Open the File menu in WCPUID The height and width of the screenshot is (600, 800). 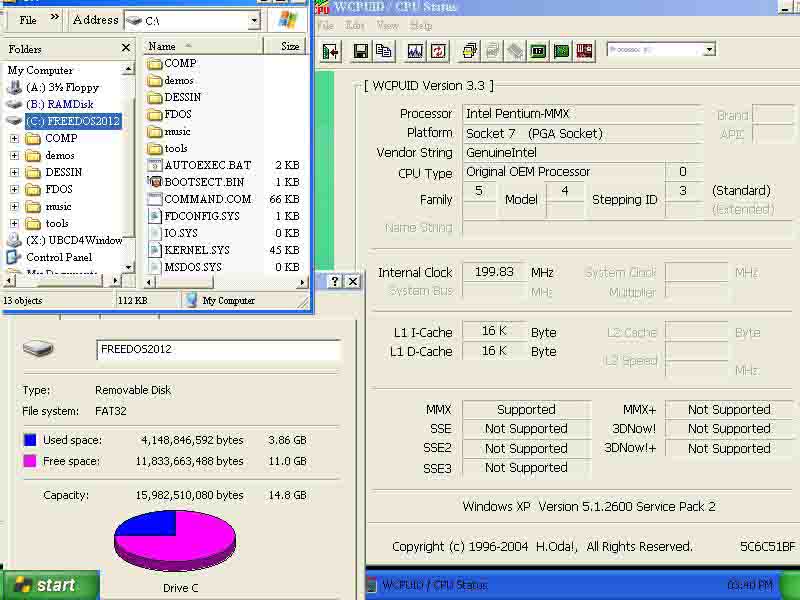325,25
